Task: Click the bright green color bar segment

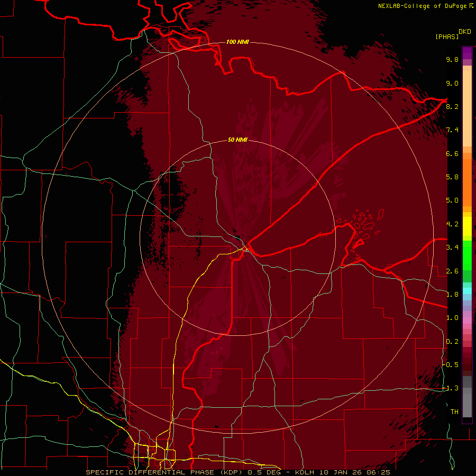Action: (x=467, y=255)
